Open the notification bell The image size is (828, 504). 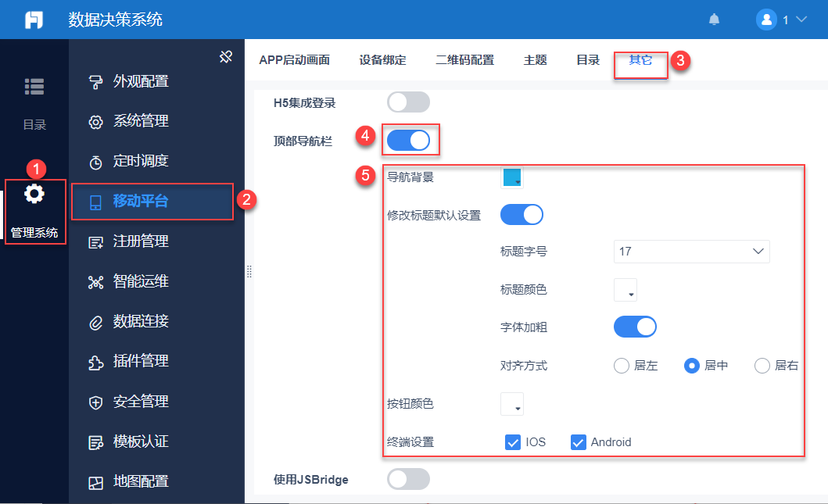tap(714, 20)
